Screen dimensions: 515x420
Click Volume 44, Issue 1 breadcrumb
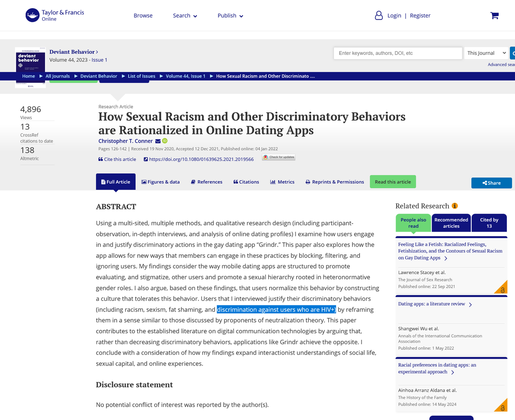coord(185,76)
